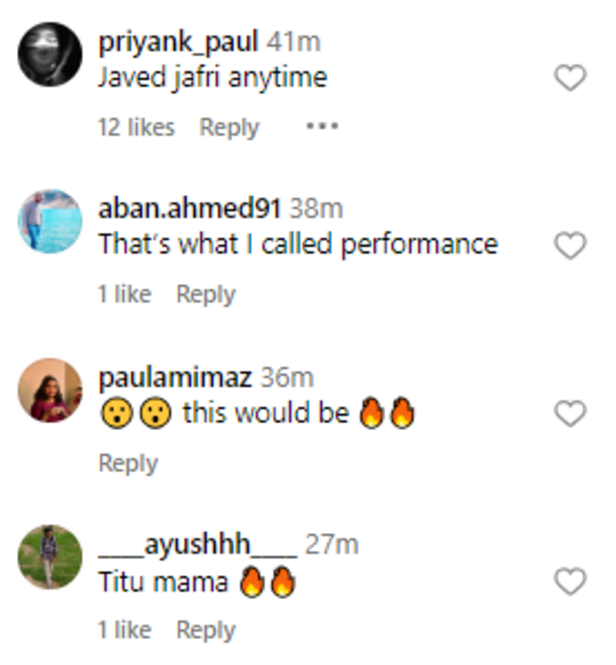The height and width of the screenshot is (665, 616).
Task: Reply to priyank_paul's comment
Action: tap(229, 127)
